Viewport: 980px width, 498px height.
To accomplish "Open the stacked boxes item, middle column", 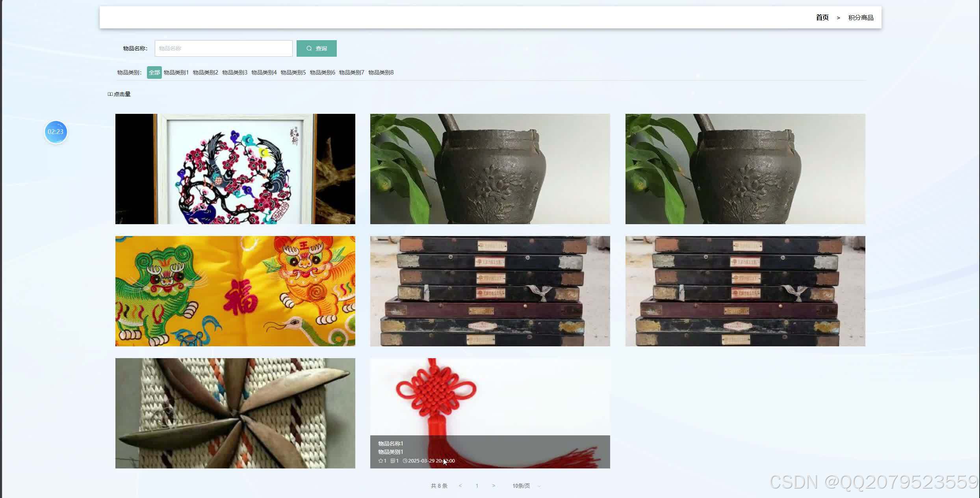I will click(490, 291).
